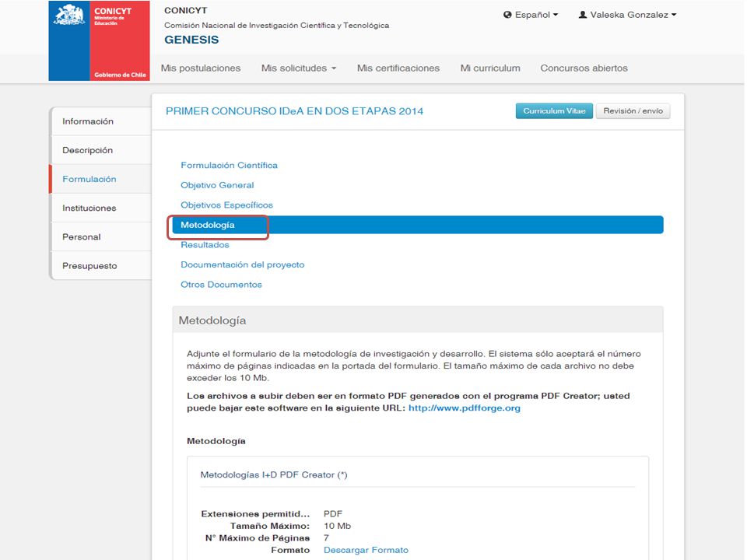Go to Mis postulaciones

click(x=201, y=68)
